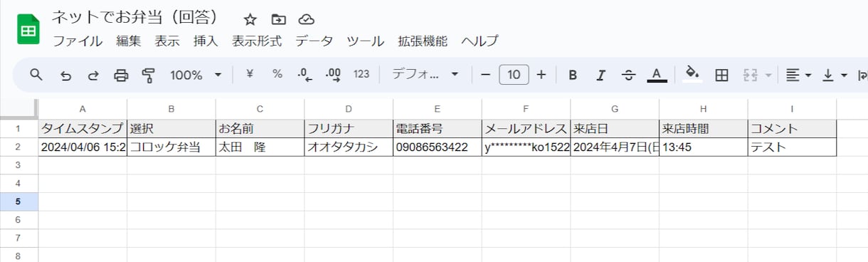Select the 09086563422 phone cell
The image size is (868, 262).
click(x=437, y=147)
